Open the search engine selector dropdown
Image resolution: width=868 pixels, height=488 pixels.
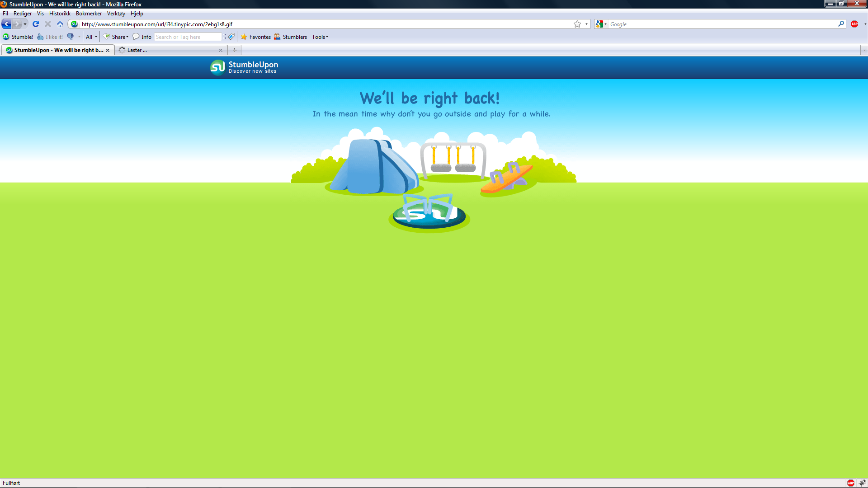tap(601, 24)
